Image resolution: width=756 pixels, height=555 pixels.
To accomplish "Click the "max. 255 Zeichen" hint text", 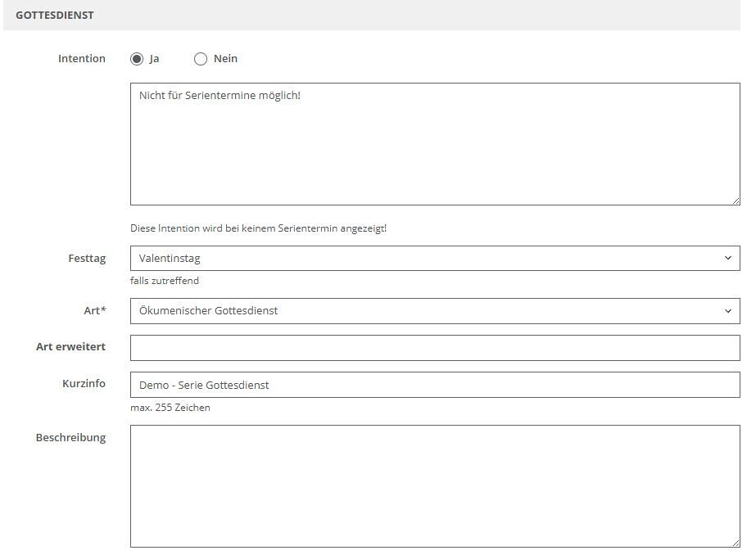I will pyautogui.click(x=170, y=408).
